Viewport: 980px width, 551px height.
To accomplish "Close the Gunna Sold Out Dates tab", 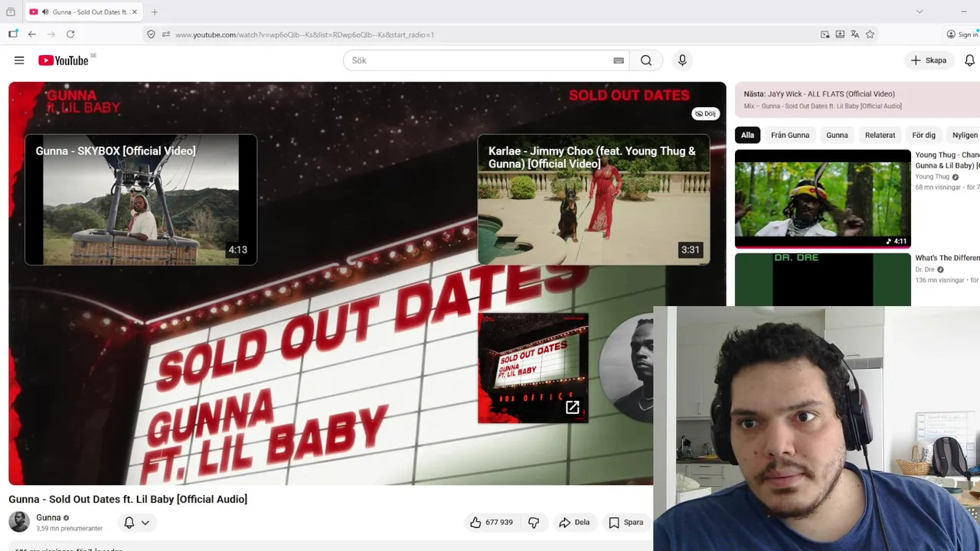I will [x=135, y=12].
